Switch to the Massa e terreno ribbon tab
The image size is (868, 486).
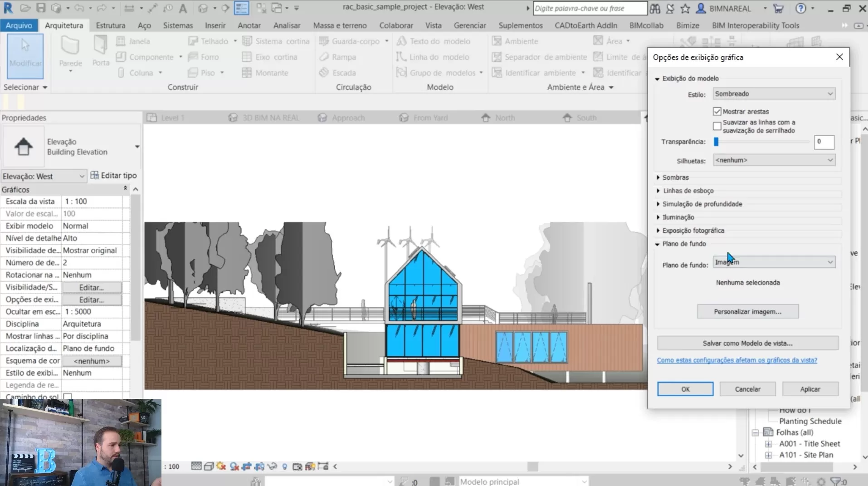(340, 25)
